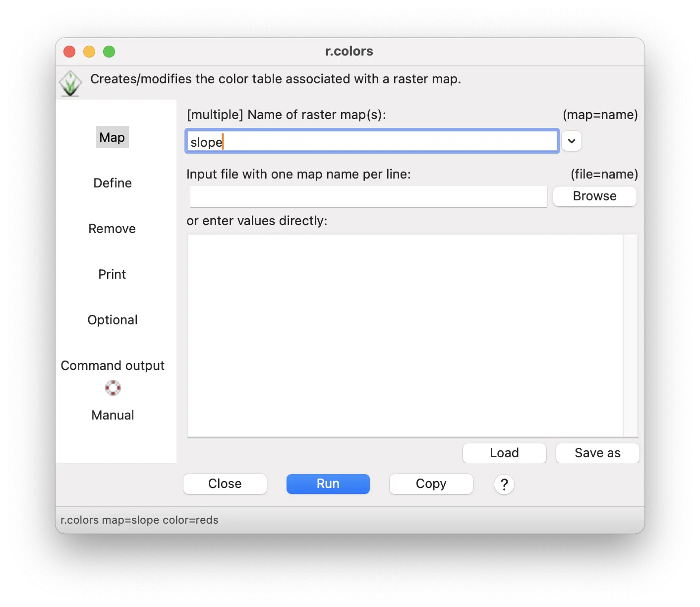Viewport: 700px width, 607px height.
Task: Click the values text area scrollbar
Action: click(x=630, y=335)
